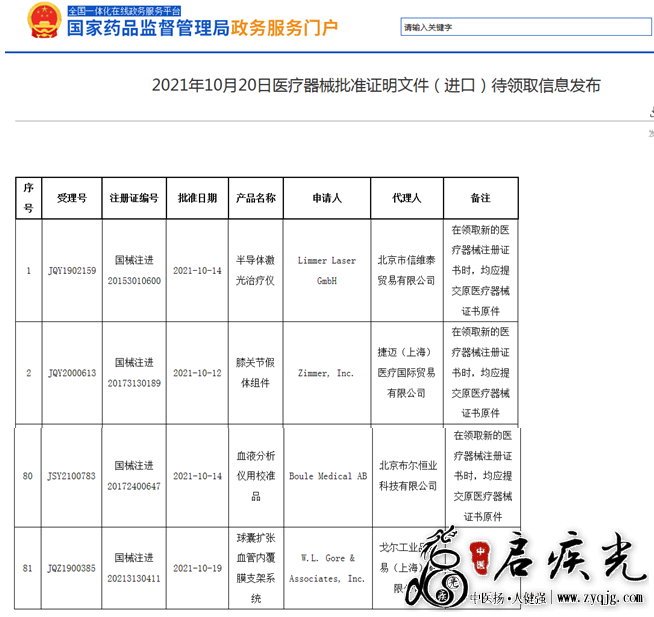This screenshot has width=654, height=617.
Task: Select registration number 20153010600
Action: (x=134, y=281)
